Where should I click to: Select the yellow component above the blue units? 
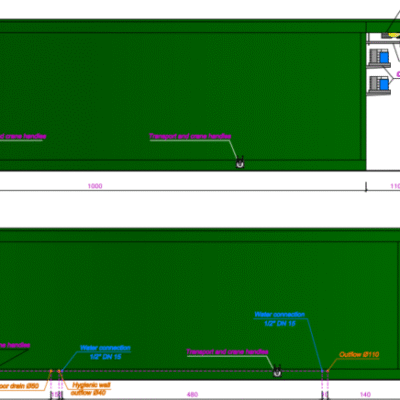[394, 35]
